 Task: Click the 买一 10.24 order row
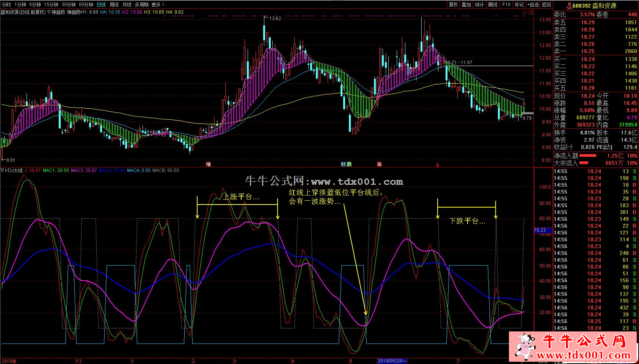click(x=595, y=59)
